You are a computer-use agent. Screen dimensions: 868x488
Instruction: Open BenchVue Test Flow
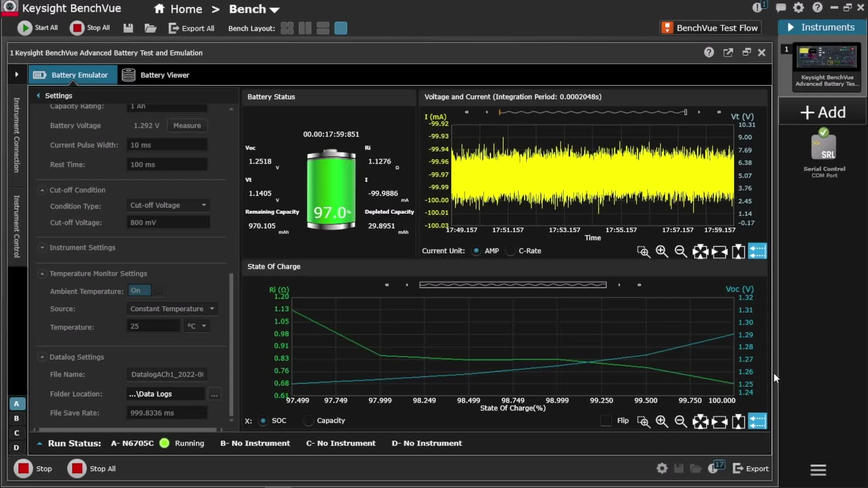(x=710, y=28)
